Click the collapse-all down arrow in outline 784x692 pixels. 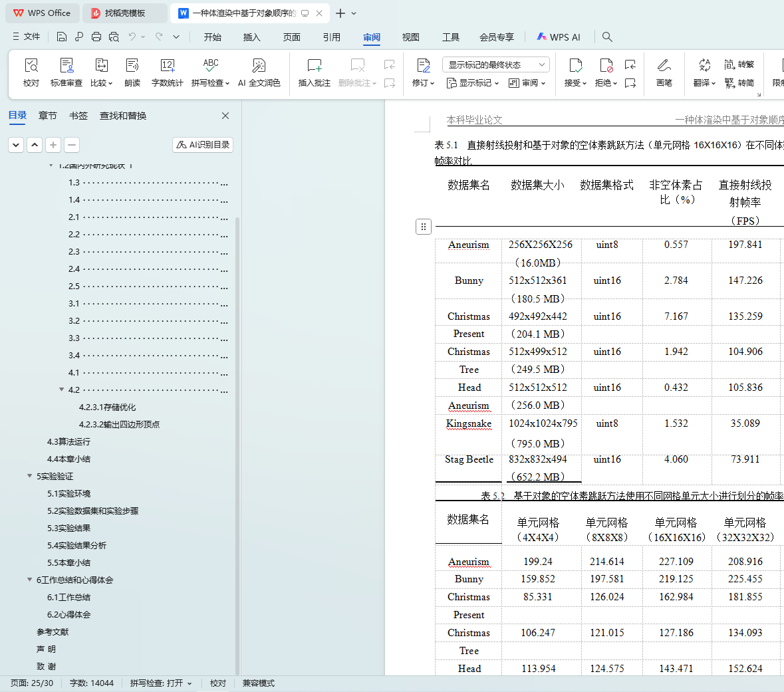click(x=16, y=145)
